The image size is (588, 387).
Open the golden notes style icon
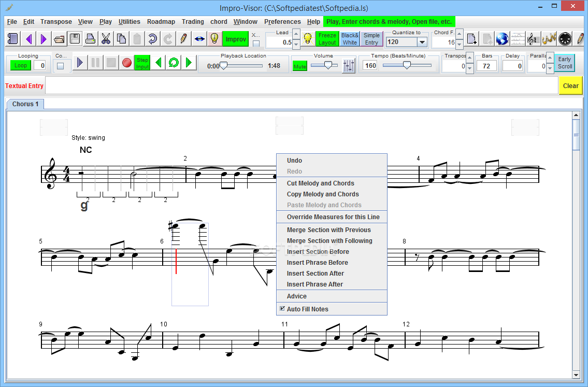[x=549, y=39]
